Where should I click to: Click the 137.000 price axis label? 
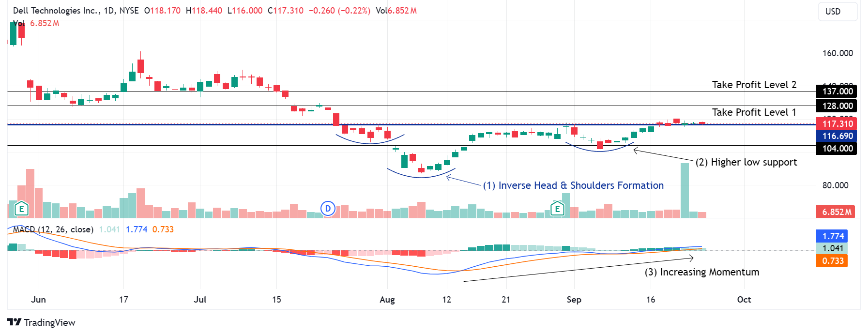tap(837, 91)
